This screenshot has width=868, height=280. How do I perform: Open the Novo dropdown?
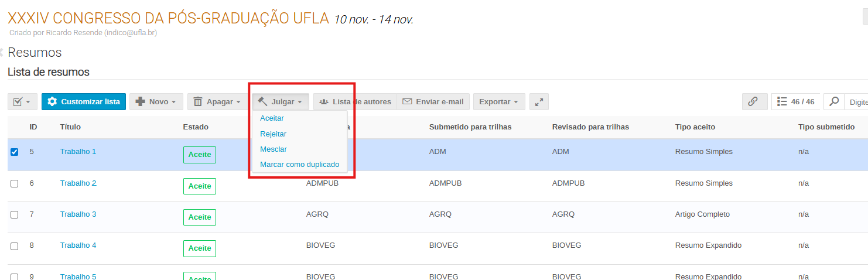[156, 101]
